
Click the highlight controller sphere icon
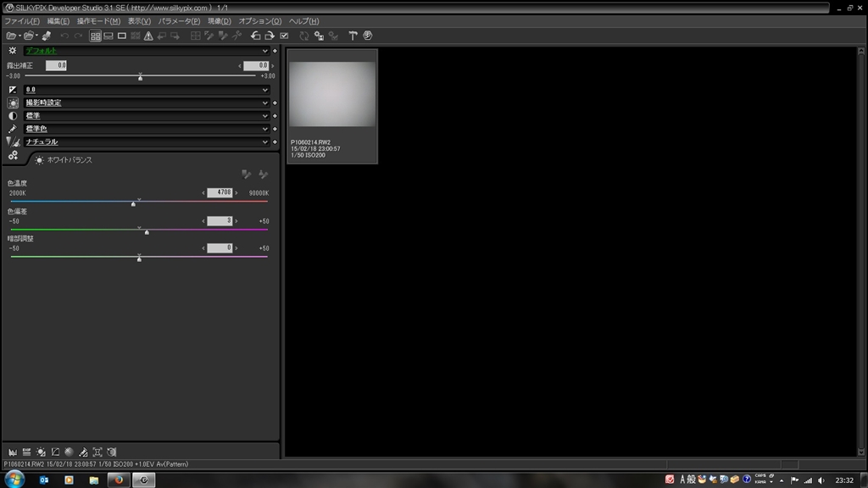[70, 452]
